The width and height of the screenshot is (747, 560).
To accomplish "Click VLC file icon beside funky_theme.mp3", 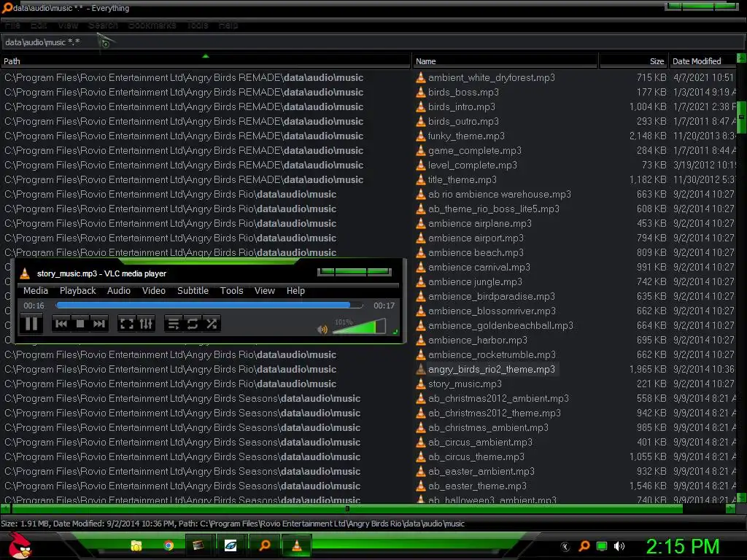I will click(421, 136).
